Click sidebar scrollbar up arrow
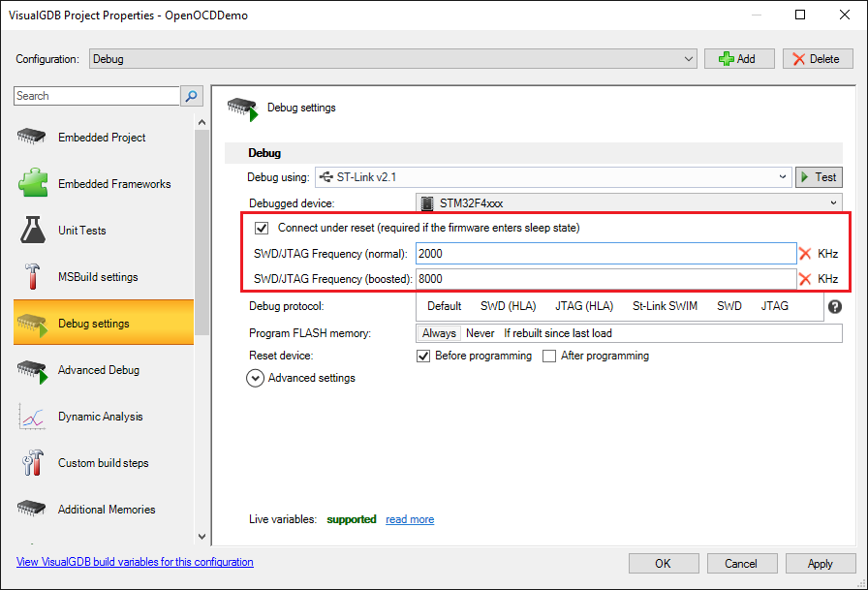868x590 pixels. (201, 122)
